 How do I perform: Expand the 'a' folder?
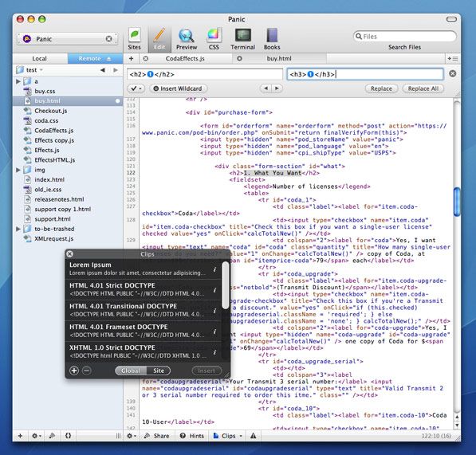tap(18, 81)
